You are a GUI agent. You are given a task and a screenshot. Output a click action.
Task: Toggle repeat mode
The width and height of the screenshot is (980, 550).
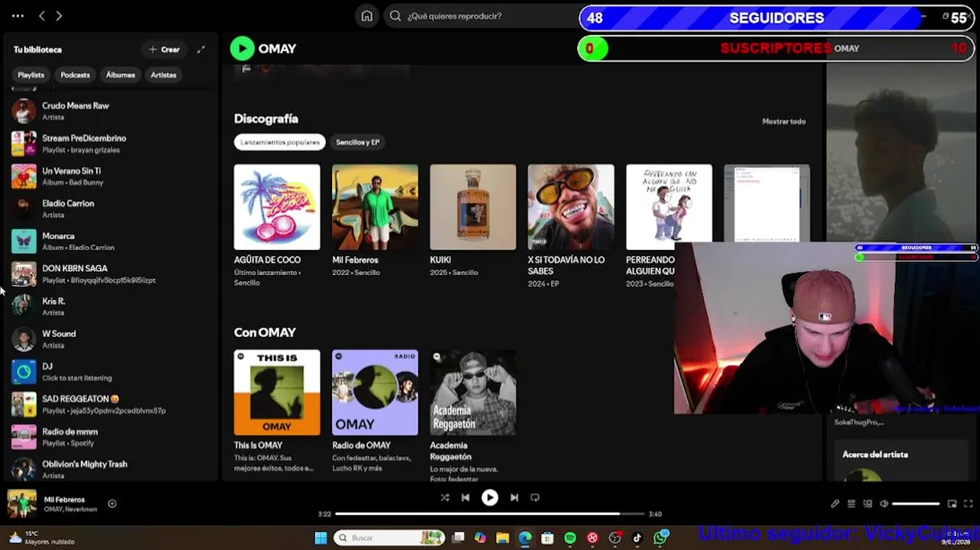pos(535,497)
